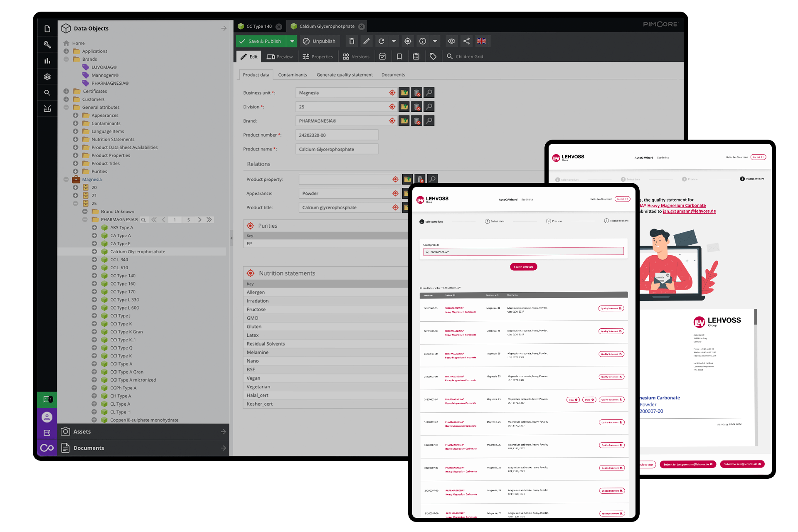Open the Generate quality statement tab
Image resolution: width=798 pixels, height=532 pixels.
(344, 75)
